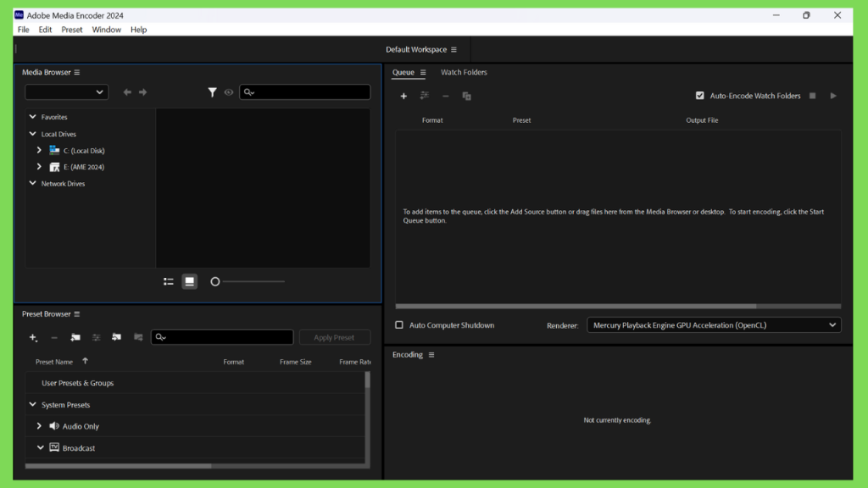868x488 pixels.
Task: Open the File menu
Action: 23,30
